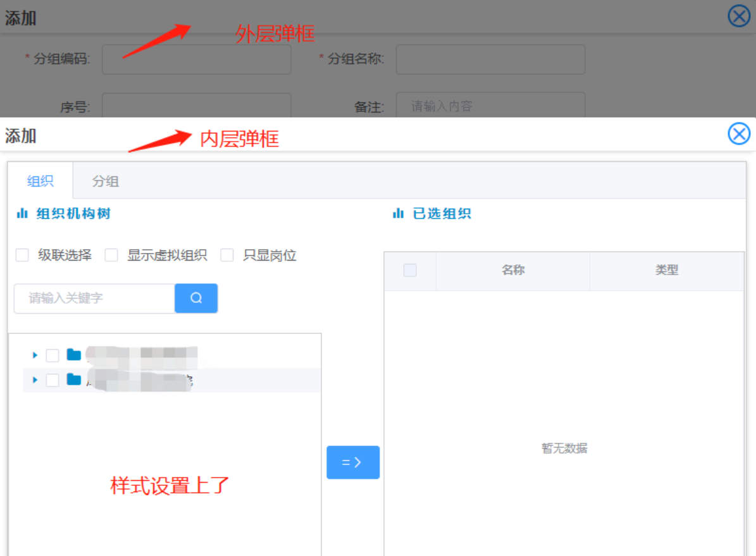Image resolution: width=756 pixels, height=556 pixels.
Task: Close the outer 添加 dialog
Action: point(738,16)
